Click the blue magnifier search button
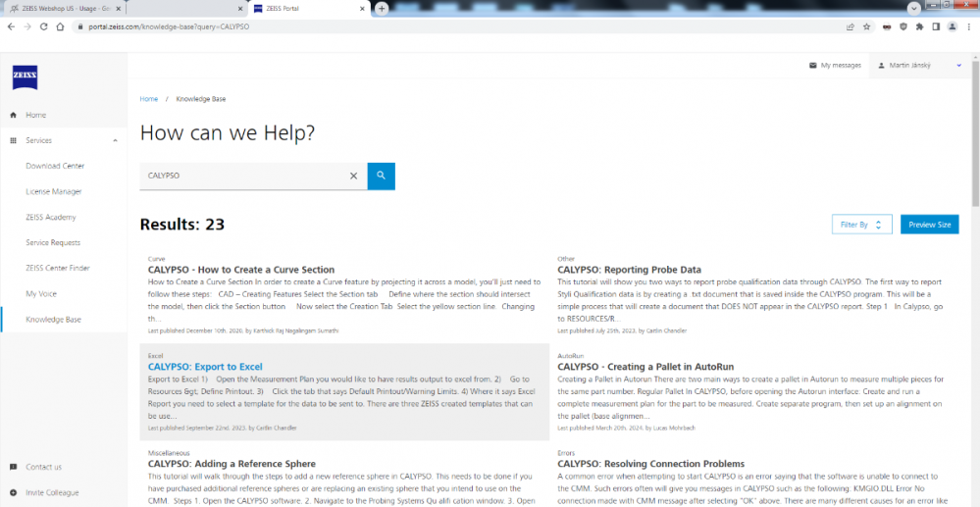Viewport: 980px width, 507px height. [x=382, y=176]
